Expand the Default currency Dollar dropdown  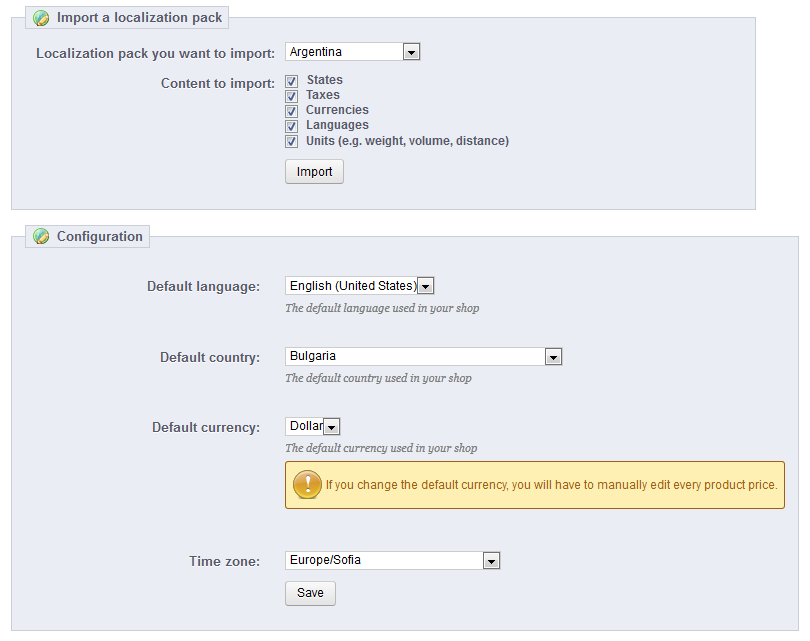pyautogui.click(x=313, y=426)
